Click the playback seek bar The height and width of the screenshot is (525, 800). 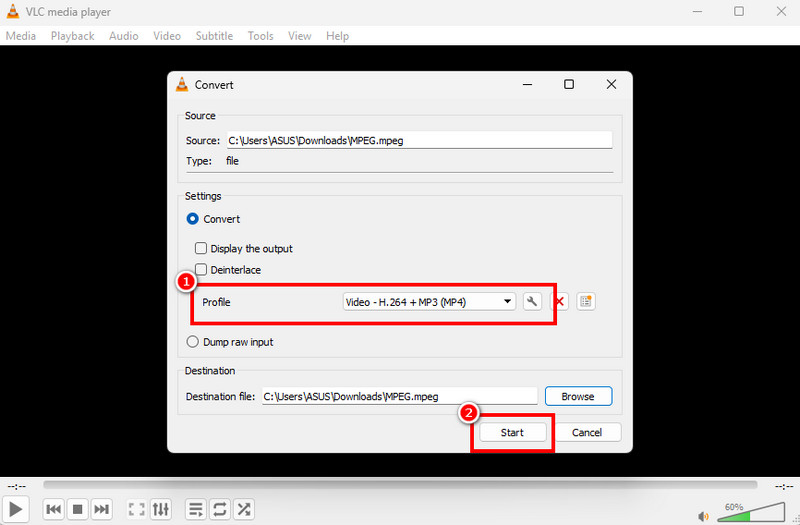pyautogui.click(x=400, y=484)
